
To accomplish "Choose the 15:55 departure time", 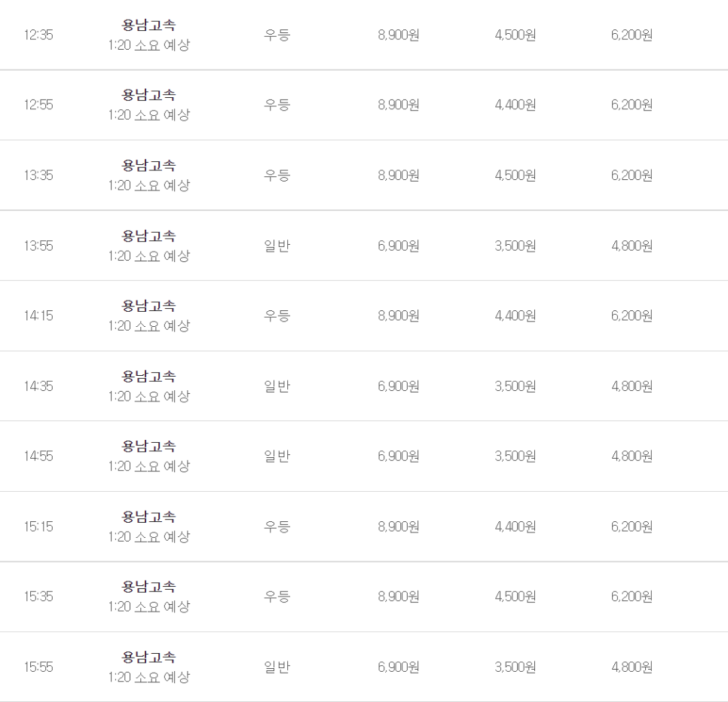I will click(x=38, y=667).
